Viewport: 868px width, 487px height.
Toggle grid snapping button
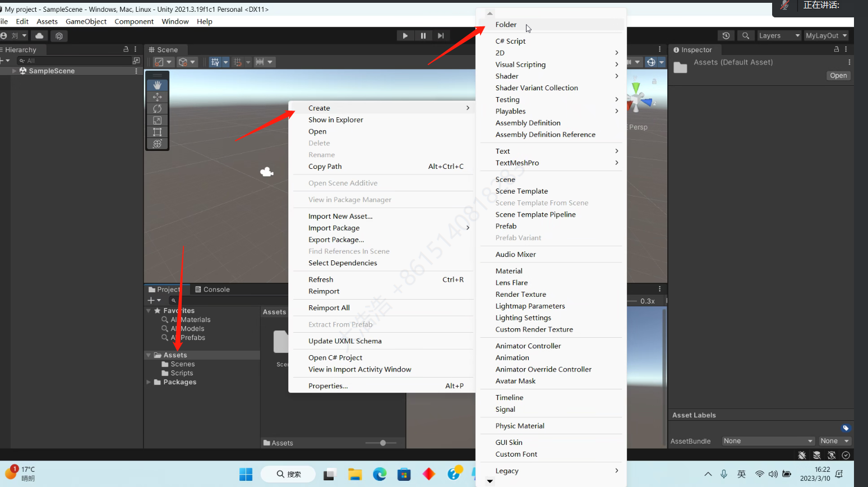(x=238, y=62)
